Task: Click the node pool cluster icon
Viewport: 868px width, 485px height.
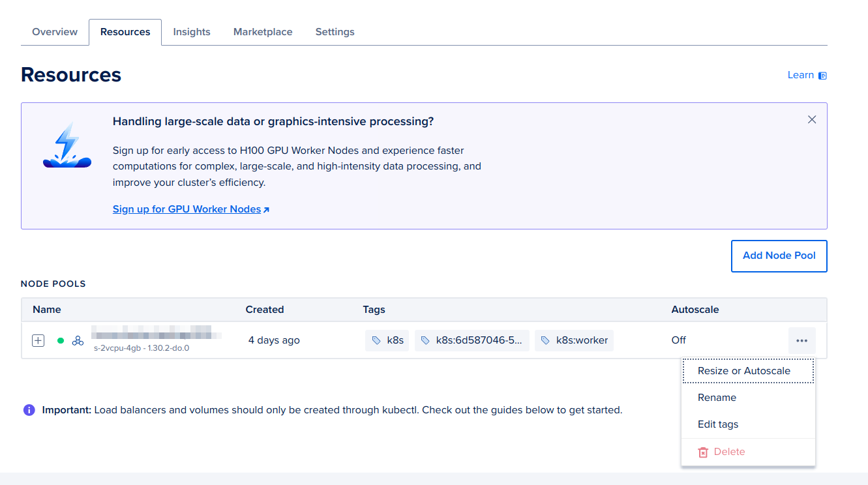Action: [78, 340]
